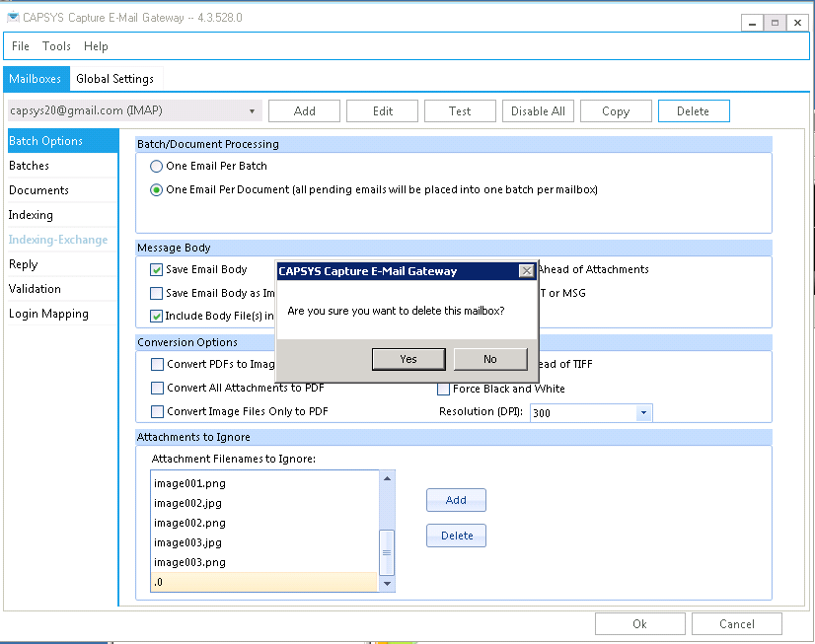Select Documents in the sidebar
This screenshot has height=644, width=815.
point(63,190)
